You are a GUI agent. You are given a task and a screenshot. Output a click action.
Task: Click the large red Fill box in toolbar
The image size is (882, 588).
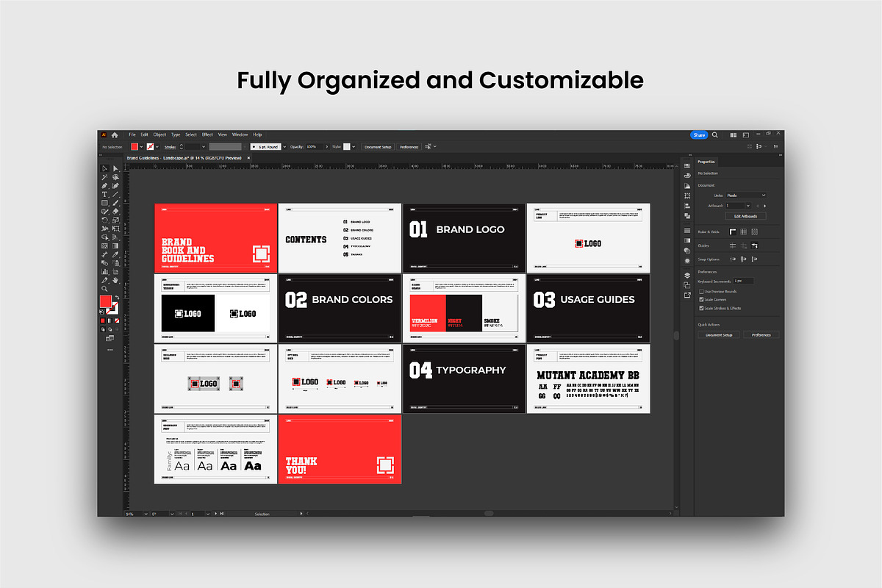(106, 301)
